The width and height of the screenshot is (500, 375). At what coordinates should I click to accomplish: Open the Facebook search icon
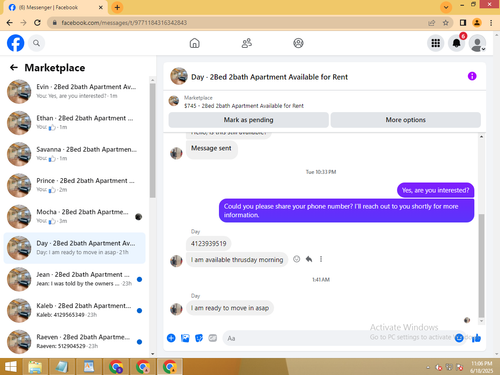(x=36, y=43)
